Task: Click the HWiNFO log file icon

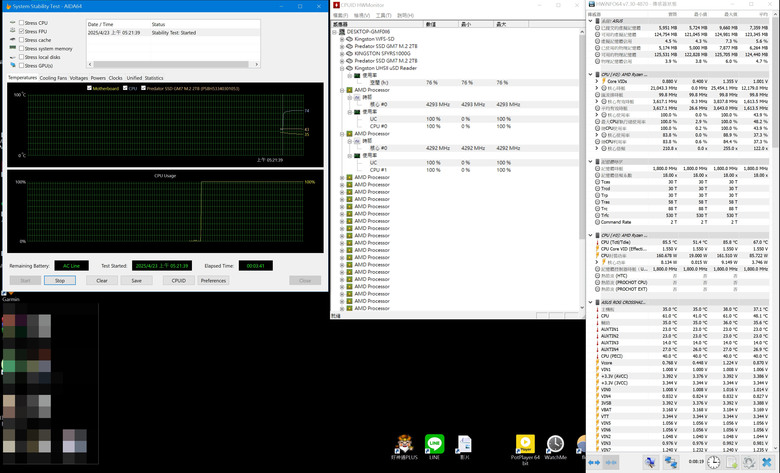Action: 732,463
